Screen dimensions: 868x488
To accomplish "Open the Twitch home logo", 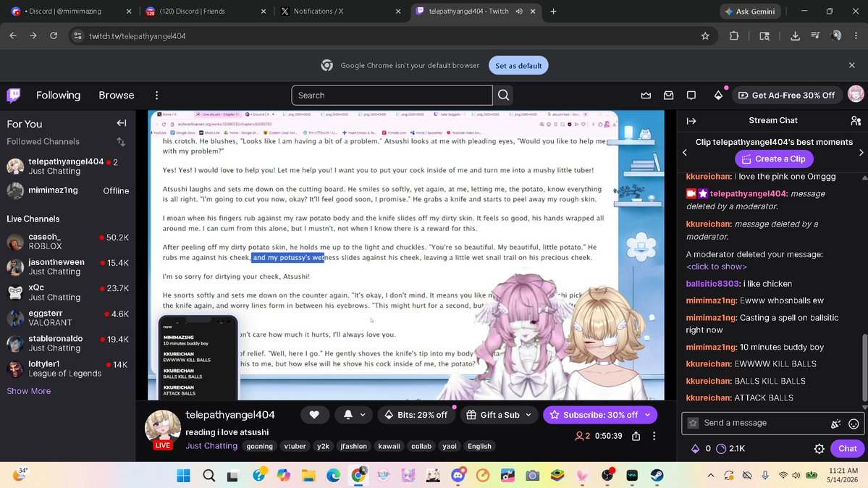I will click(14, 96).
